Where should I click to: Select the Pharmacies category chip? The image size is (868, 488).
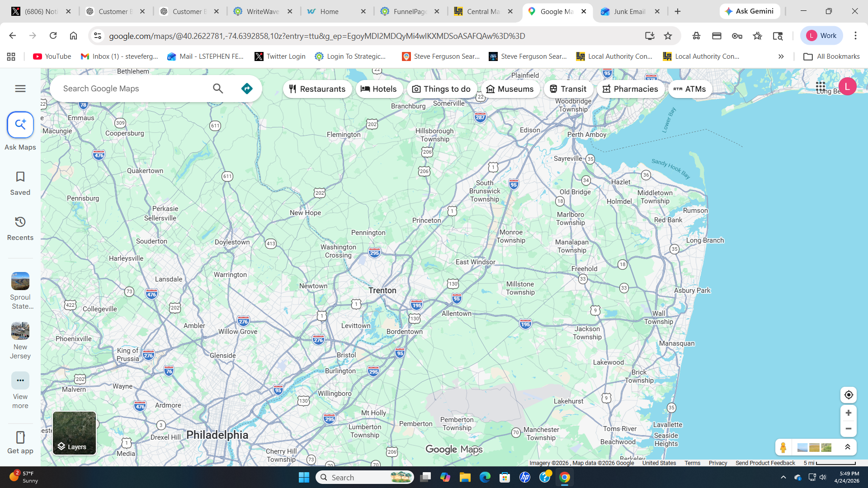630,89
